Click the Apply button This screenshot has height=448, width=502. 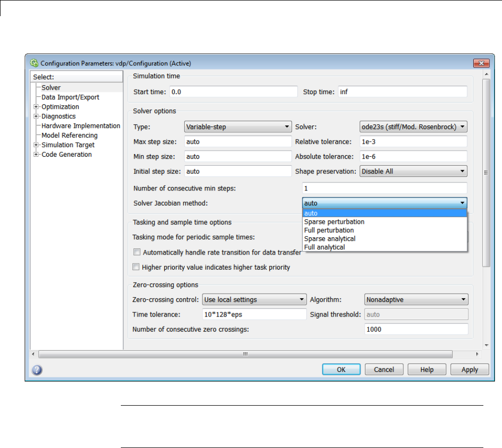(x=470, y=369)
